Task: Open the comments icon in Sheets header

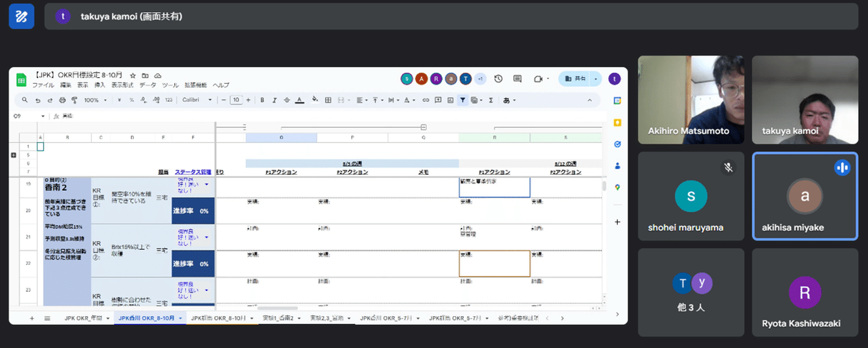Action: 517,79
